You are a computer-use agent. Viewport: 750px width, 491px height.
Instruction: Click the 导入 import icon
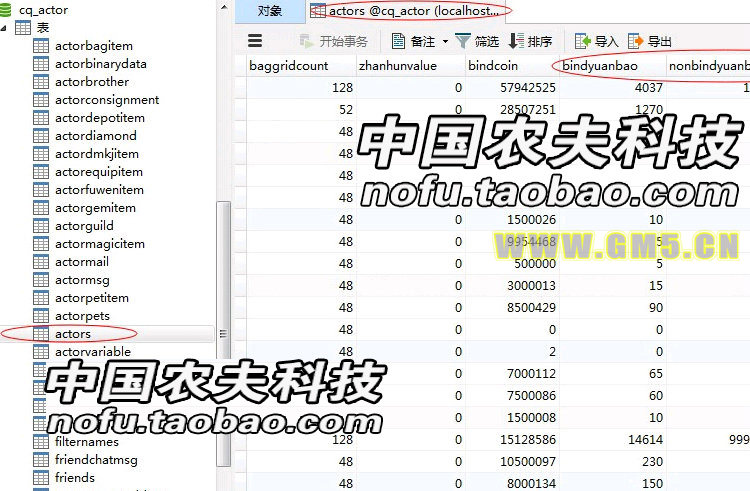pyautogui.click(x=583, y=42)
